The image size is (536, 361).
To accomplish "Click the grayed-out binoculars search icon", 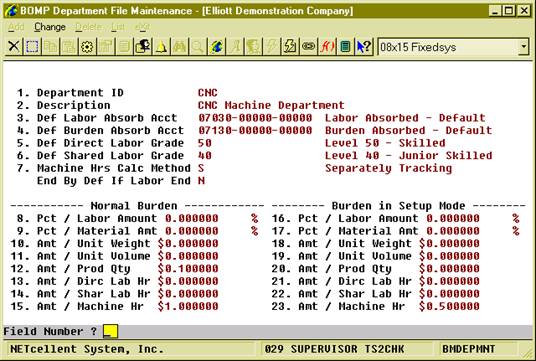I will tap(179, 46).
